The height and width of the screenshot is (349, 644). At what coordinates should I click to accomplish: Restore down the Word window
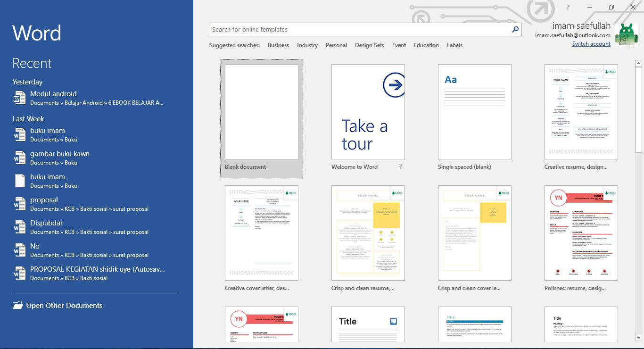(x=611, y=7)
